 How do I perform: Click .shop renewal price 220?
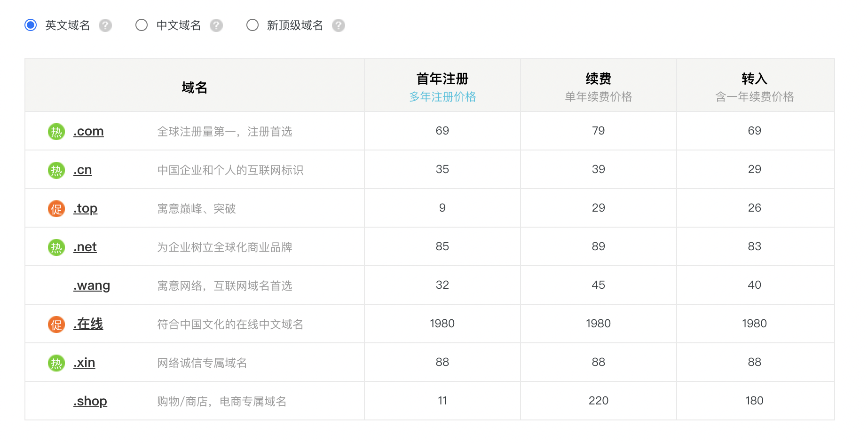click(599, 401)
